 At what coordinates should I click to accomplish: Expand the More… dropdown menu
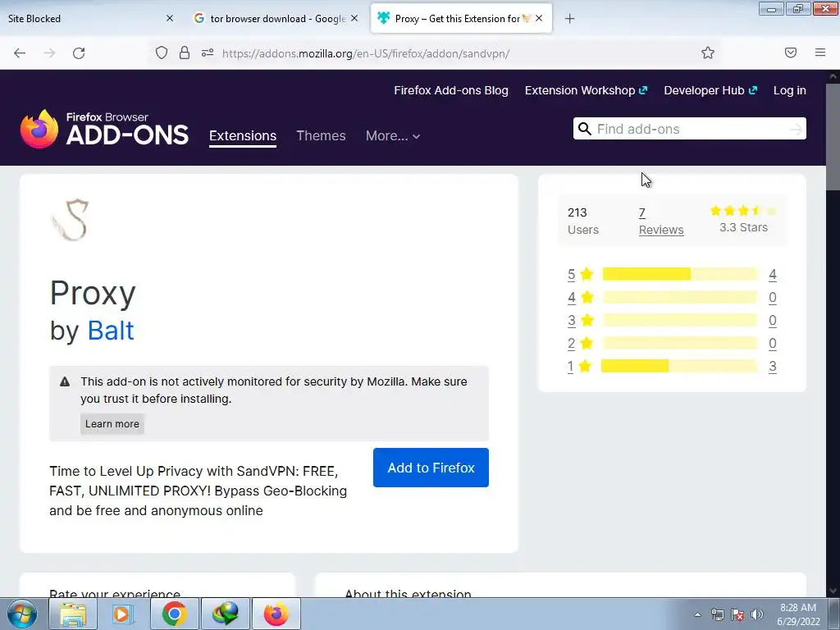point(393,136)
